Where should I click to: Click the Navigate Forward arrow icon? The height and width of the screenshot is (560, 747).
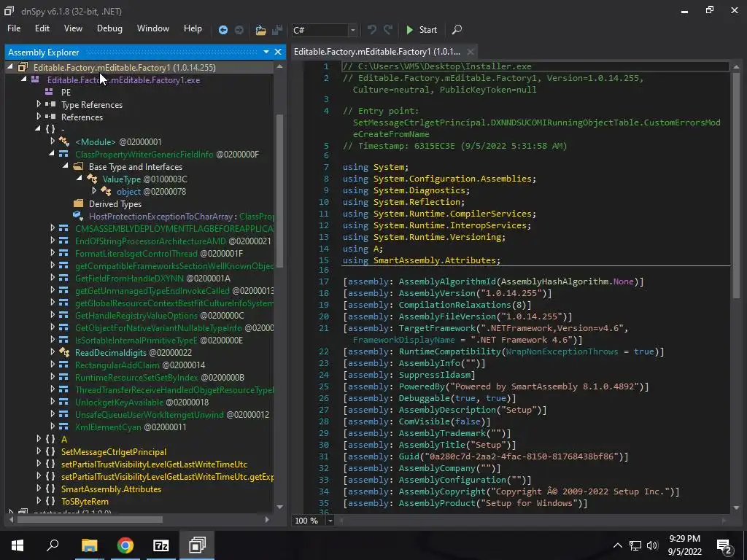click(239, 29)
